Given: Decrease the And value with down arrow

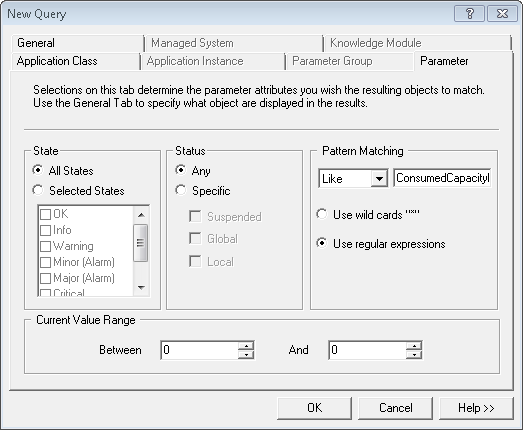Looking at the screenshot, I should point(414,354).
